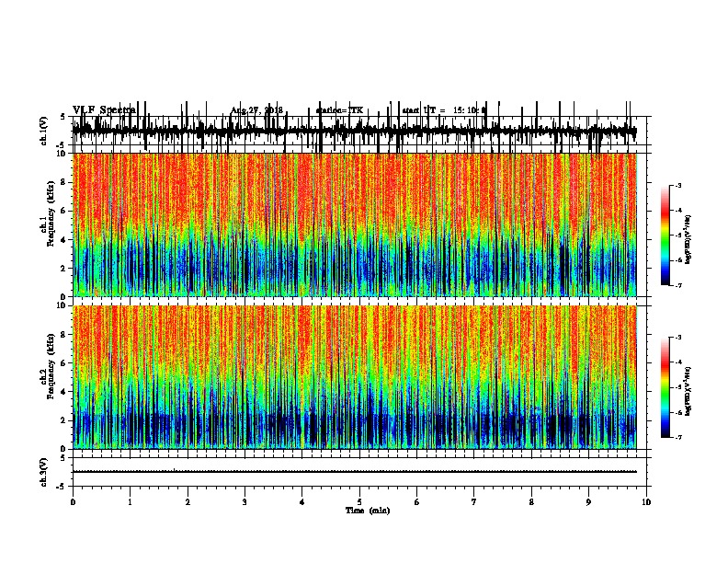Click the 'ch.2 Frequency (kHz)' axis label

48,366
